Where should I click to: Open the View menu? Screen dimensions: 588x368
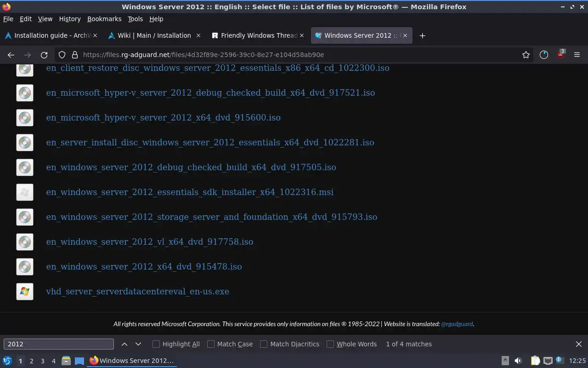click(x=45, y=19)
